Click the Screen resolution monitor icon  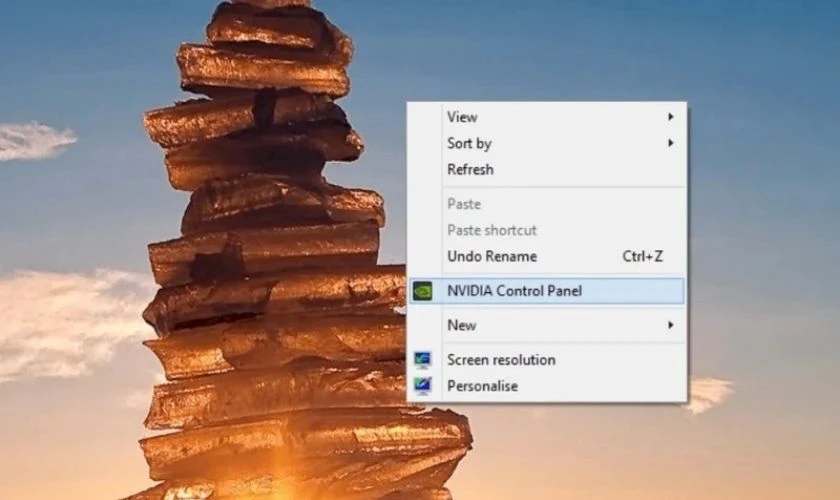click(x=423, y=360)
